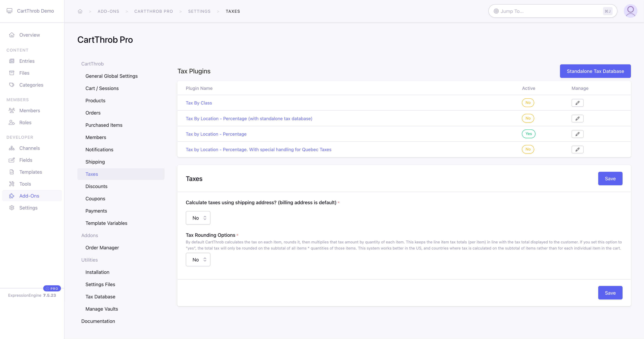Screen dimensions: 644x339
Task: Click the home icon in breadcrumb
Action: tap(80, 11)
